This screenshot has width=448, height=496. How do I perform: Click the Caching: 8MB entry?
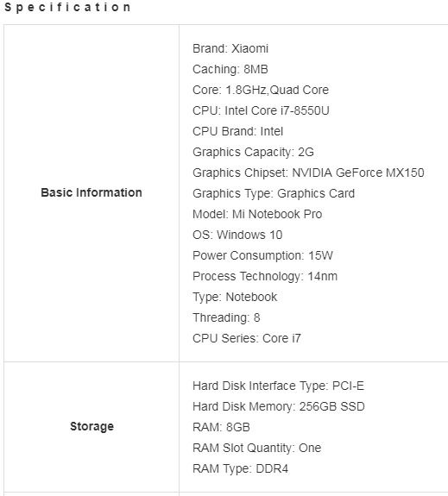(x=230, y=69)
